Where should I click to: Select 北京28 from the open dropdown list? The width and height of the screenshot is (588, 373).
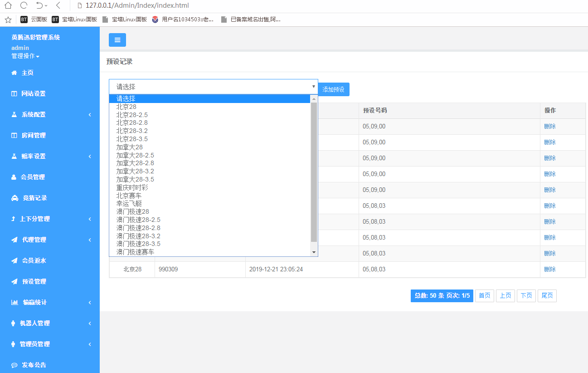126,107
